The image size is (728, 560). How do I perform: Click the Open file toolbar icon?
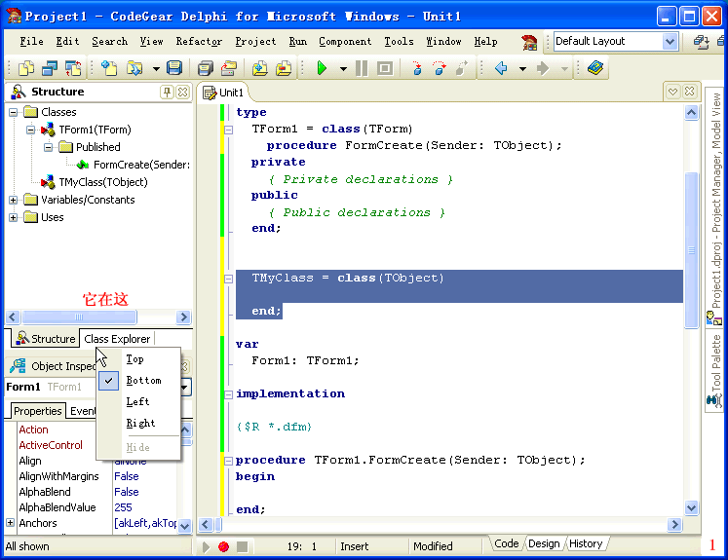pos(109,69)
